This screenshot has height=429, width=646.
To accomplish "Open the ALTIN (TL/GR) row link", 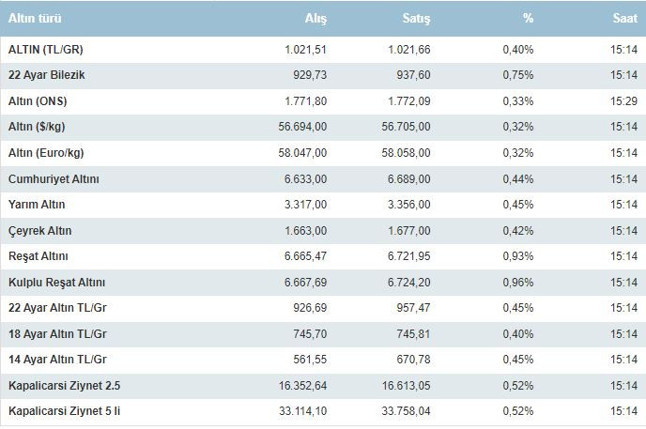I will click(x=45, y=49).
